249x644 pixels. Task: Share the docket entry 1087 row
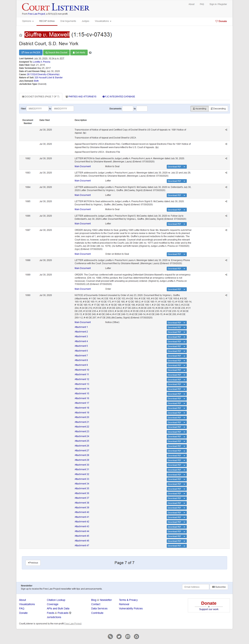(226, 230)
